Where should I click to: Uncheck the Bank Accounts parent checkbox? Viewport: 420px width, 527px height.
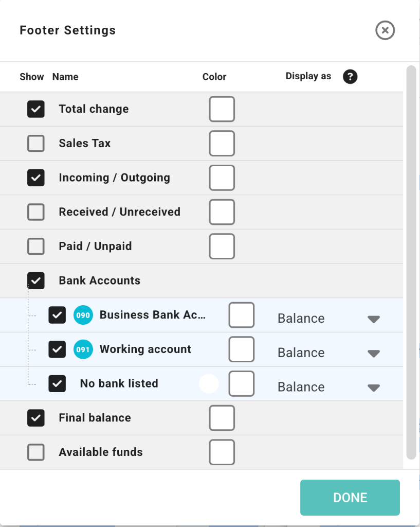tap(36, 280)
